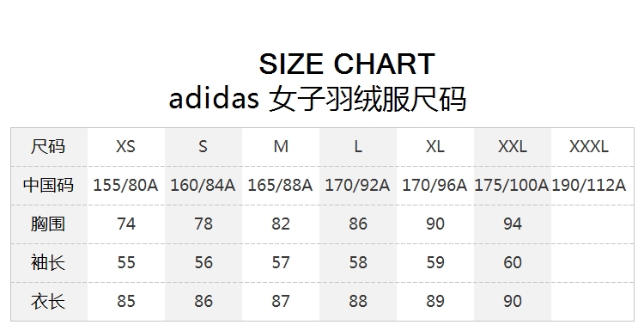This screenshot has width=644, height=331.
Task: Select garment length value 88
Action: 358,301
